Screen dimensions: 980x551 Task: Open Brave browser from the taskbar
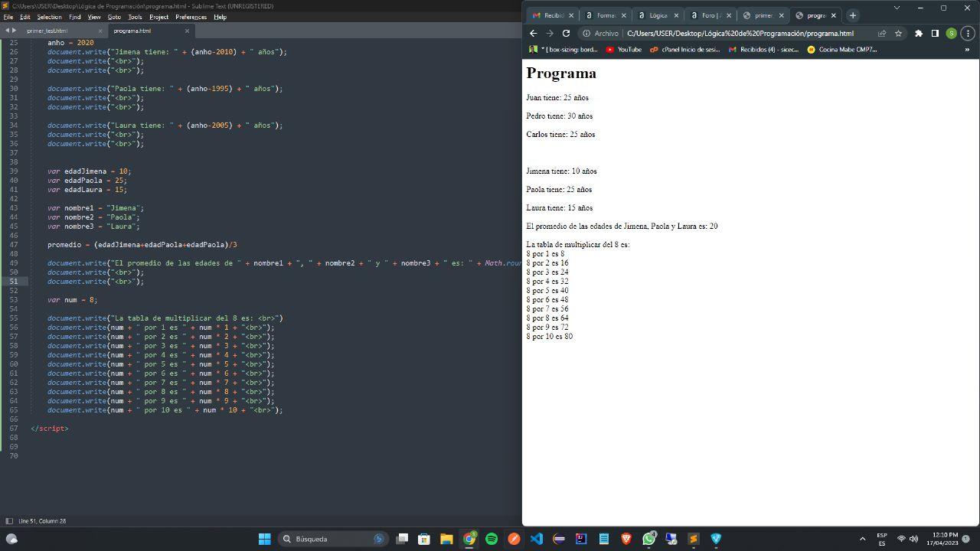point(626,539)
